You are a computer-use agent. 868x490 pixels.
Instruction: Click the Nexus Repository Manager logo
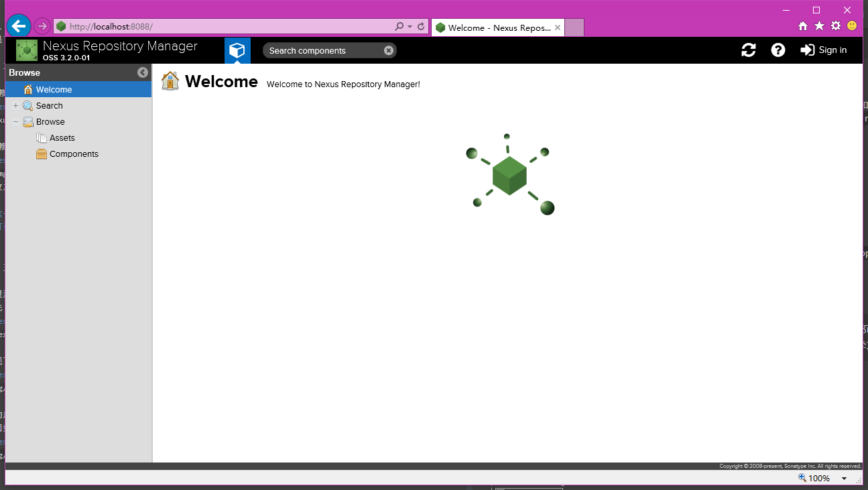pos(27,50)
